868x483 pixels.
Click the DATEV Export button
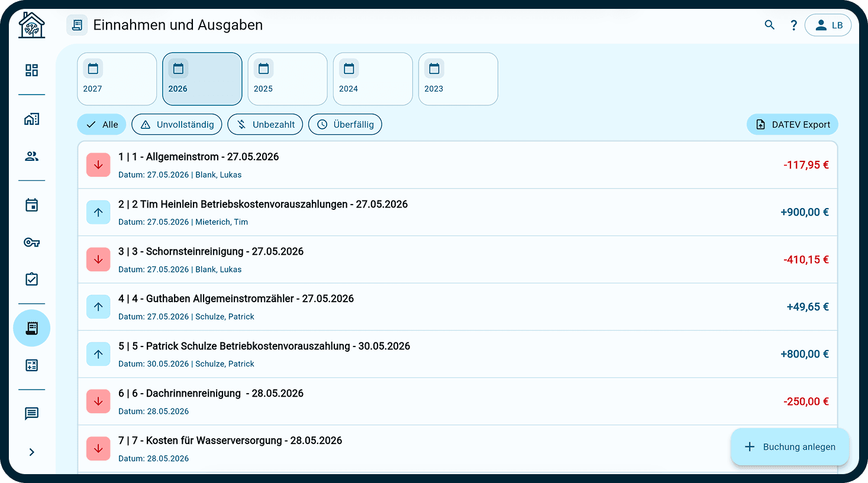[x=792, y=125]
